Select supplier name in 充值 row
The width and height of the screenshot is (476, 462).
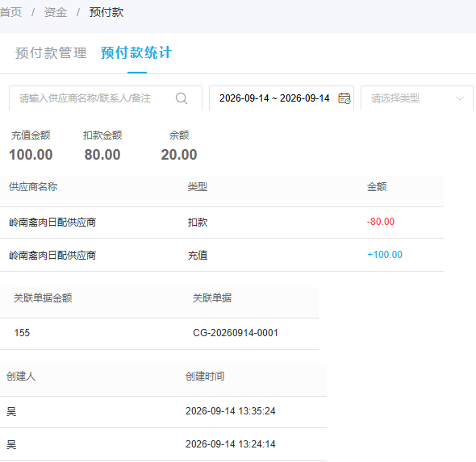(52, 256)
